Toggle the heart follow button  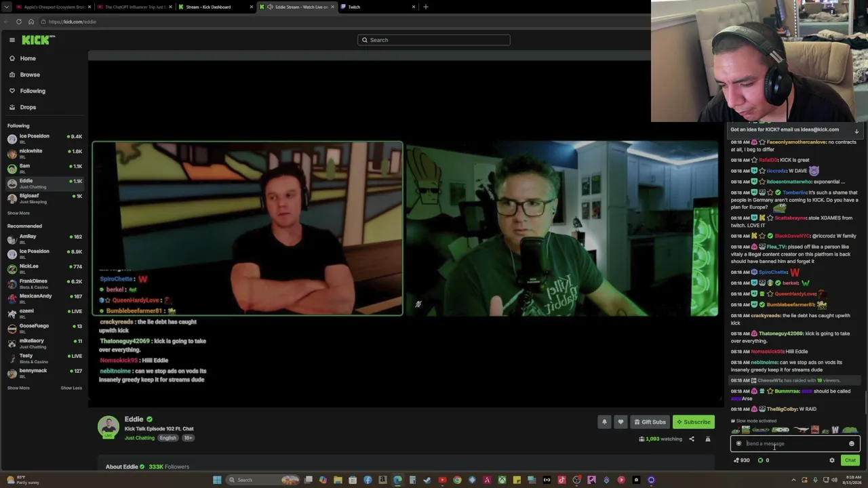620,422
